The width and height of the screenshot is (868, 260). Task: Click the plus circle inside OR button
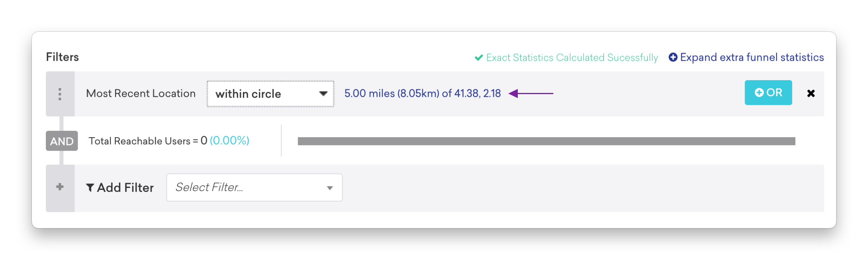click(759, 93)
